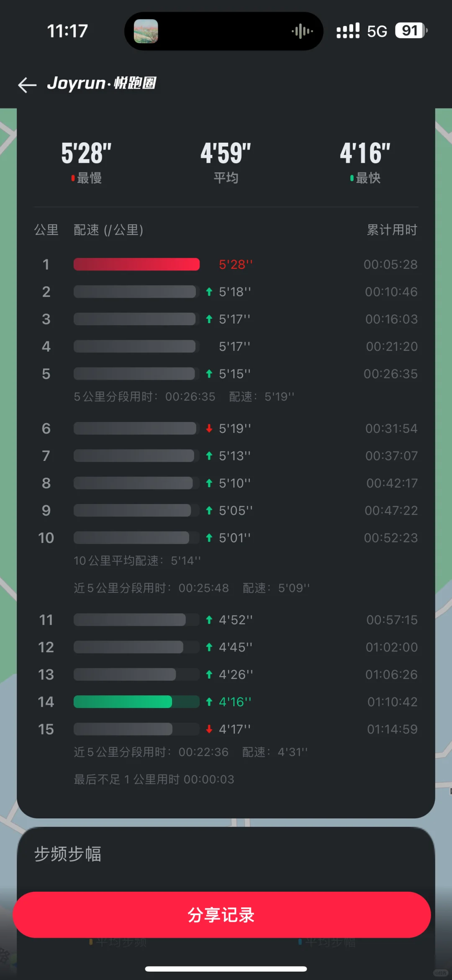Viewport: 452px width, 980px height.
Task: Open the Dynamic Island album thumbnail
Action: click(x=146, y=31)
